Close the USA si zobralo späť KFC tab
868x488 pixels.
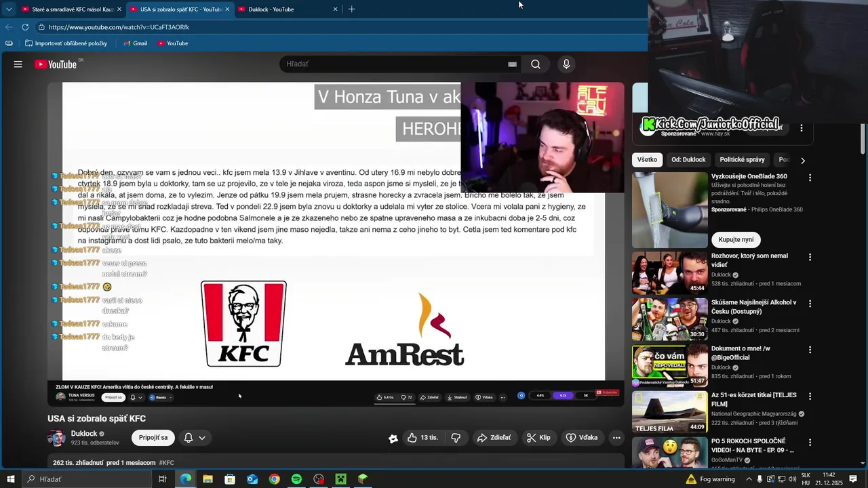click(x=227, y=9)
